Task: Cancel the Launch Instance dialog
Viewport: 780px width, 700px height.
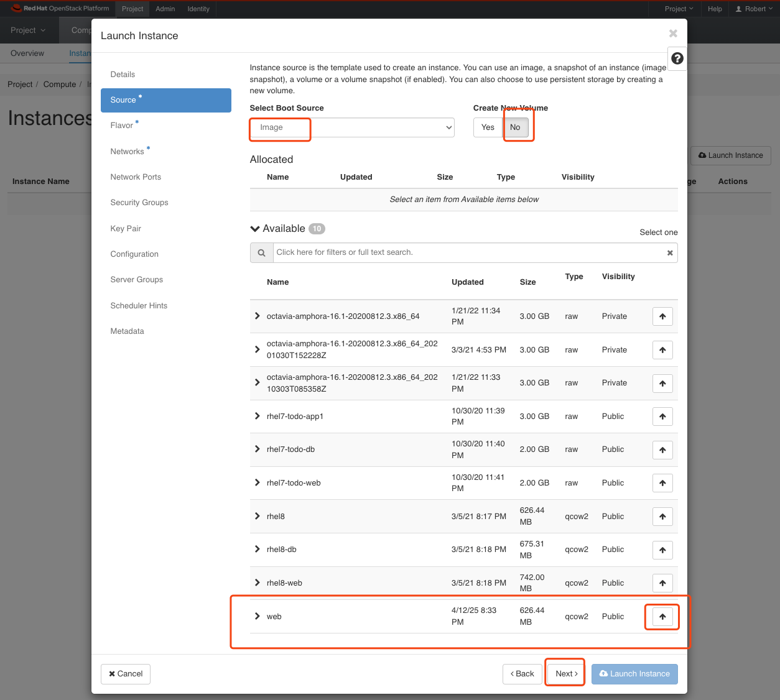Action: 126,674
